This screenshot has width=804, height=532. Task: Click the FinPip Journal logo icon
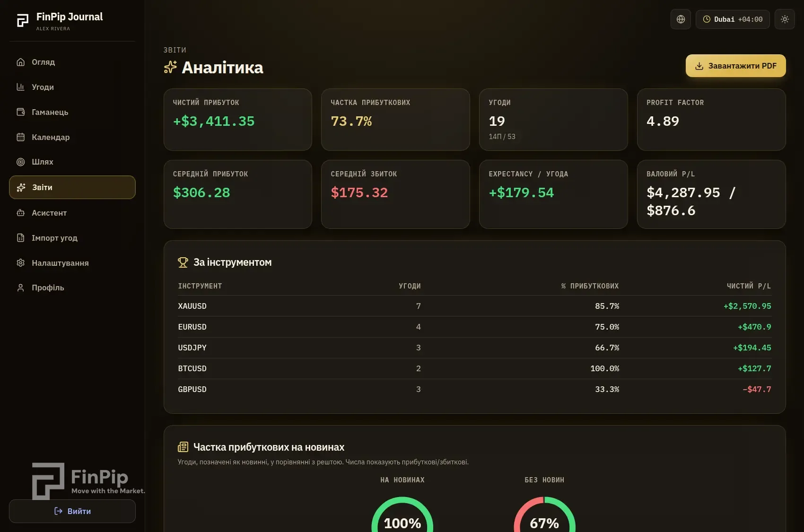click(x=23, y=20)
